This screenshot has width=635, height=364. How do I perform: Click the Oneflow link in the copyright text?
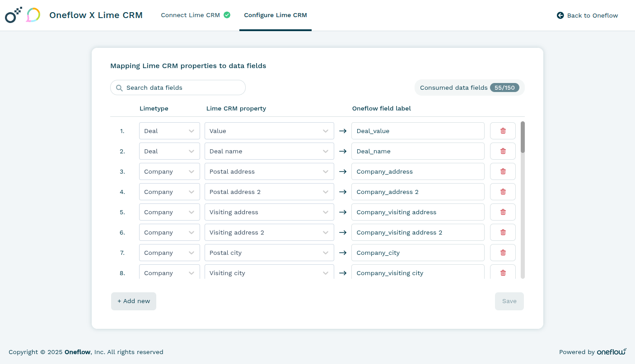click(78, 352)
